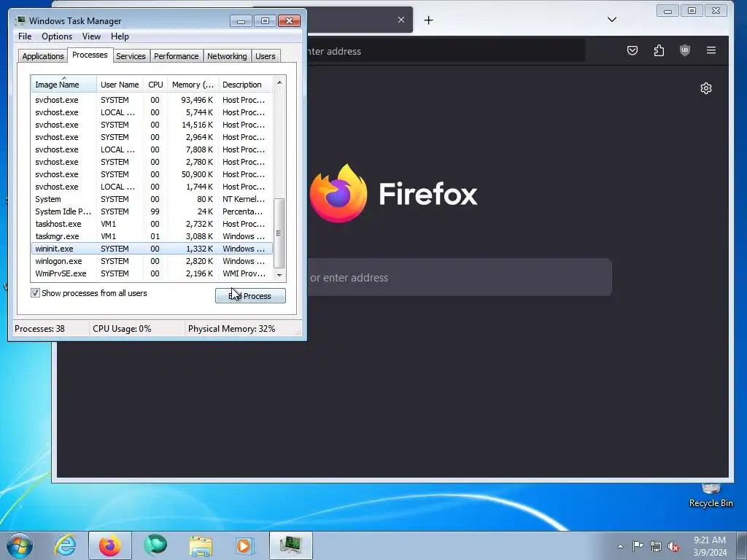Open the Firefox extensions puzzle icon
This screenshot has width=747, height=560.
[659, 50]
